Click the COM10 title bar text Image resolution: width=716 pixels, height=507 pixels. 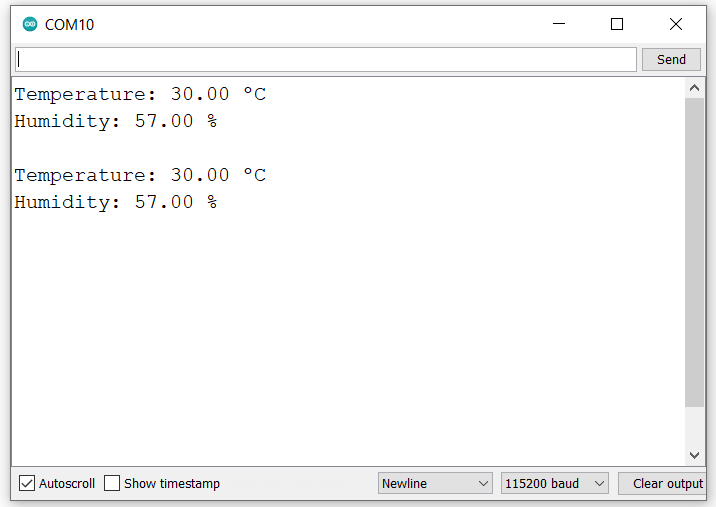click(x=69, y=24)
